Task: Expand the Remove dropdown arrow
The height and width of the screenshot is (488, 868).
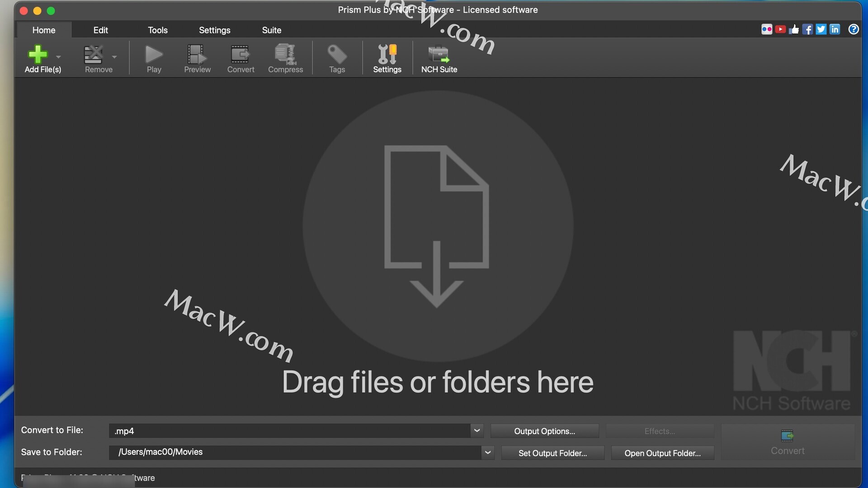Action: 114,57
